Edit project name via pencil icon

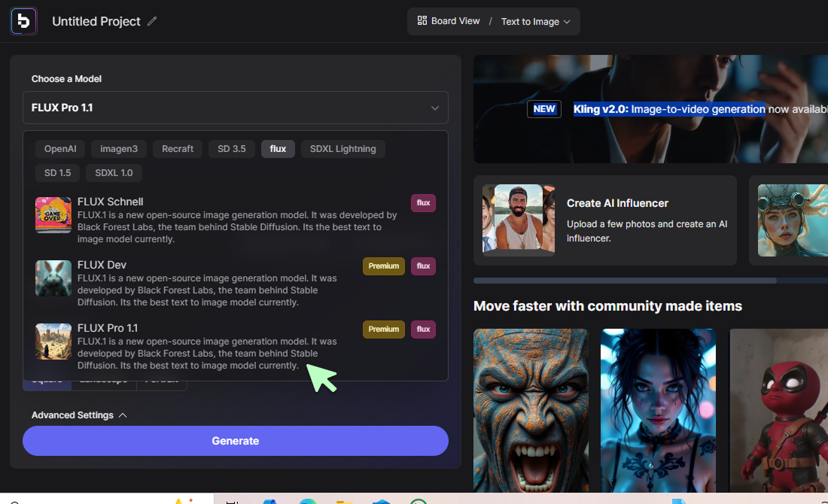point(152,21)
